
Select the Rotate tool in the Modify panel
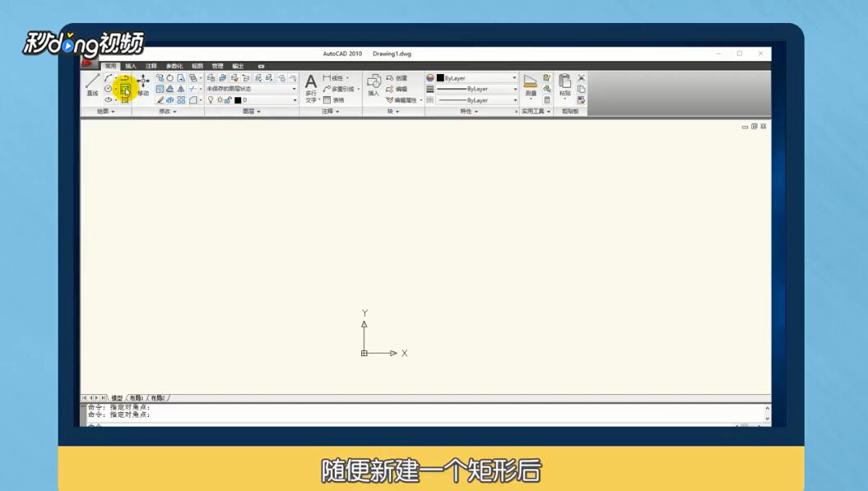[170, 78]
